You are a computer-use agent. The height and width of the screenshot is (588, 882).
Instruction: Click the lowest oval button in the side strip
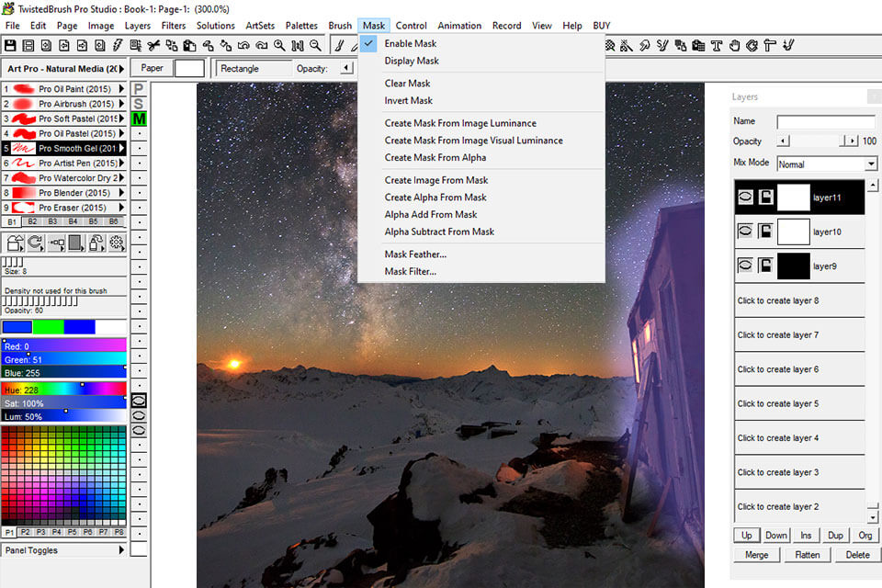tap(139, 431)
